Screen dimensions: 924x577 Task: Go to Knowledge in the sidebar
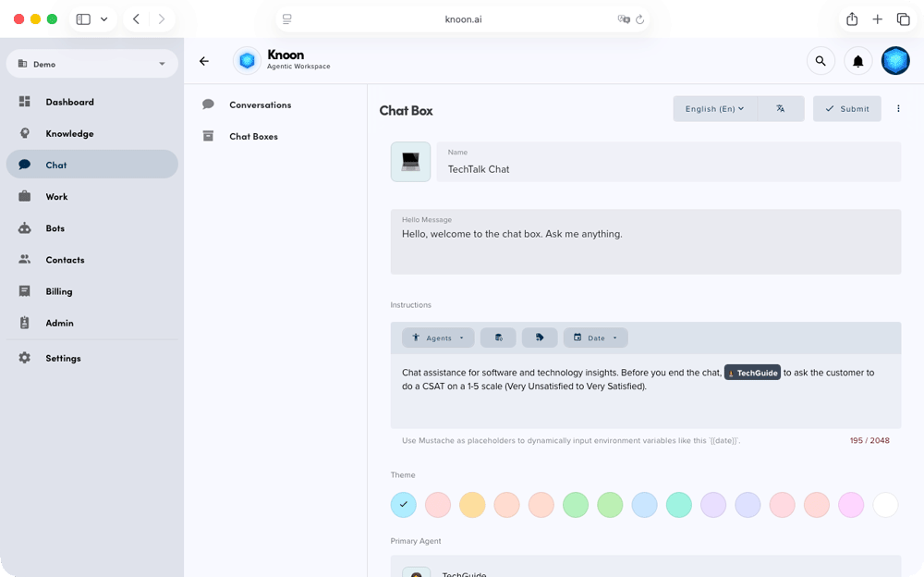pyautogui.click(x=69, y=134)
